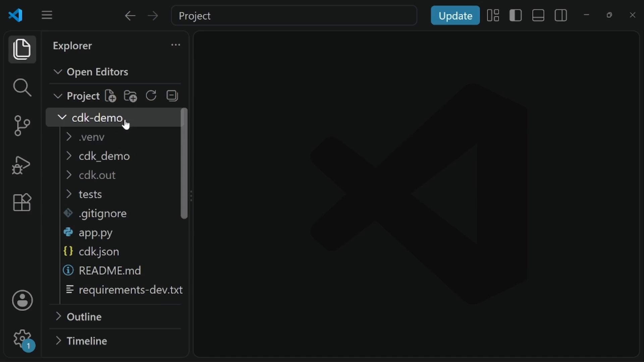Toggle the secondary side bar
The image size is (644, 362).
pyautogui.click(x=561, y=15)
